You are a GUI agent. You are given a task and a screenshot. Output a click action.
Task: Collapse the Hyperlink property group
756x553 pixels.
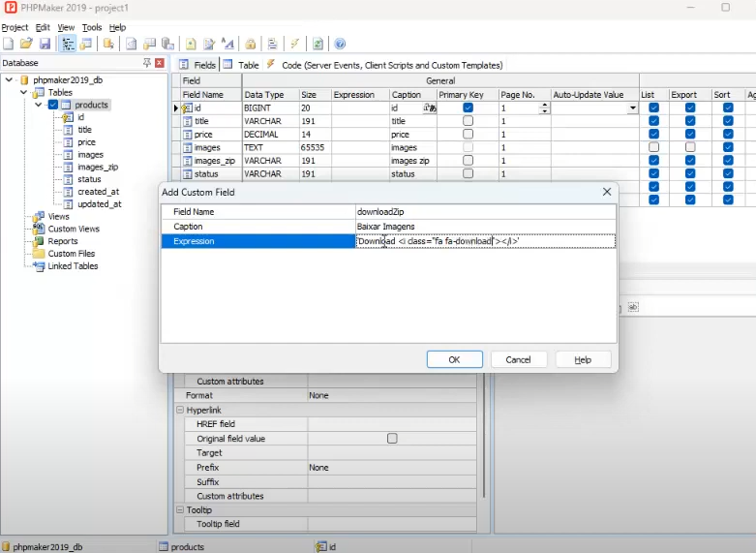coord(180,410)
